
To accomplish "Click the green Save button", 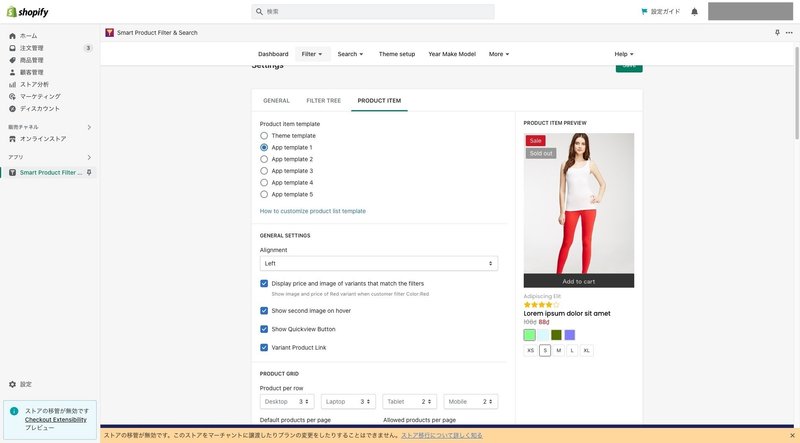I will pyautogui.click(x=629, y=66).
